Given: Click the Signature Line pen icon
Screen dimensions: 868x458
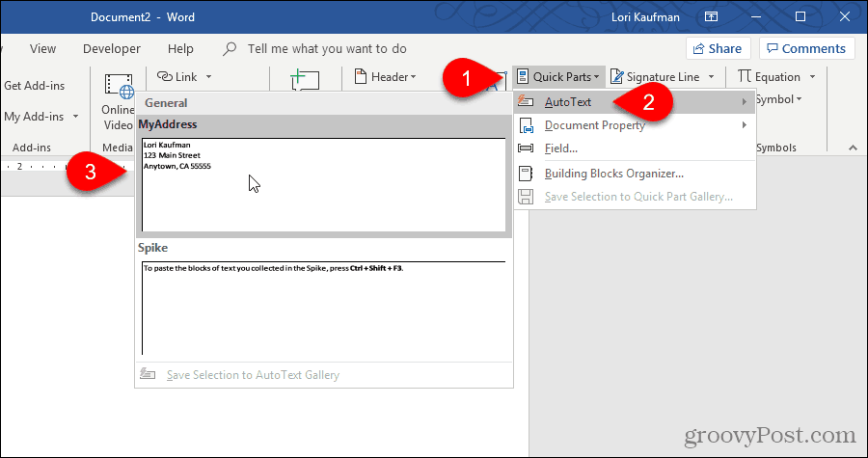Looking at the screenshot, I should click(616, 77).
